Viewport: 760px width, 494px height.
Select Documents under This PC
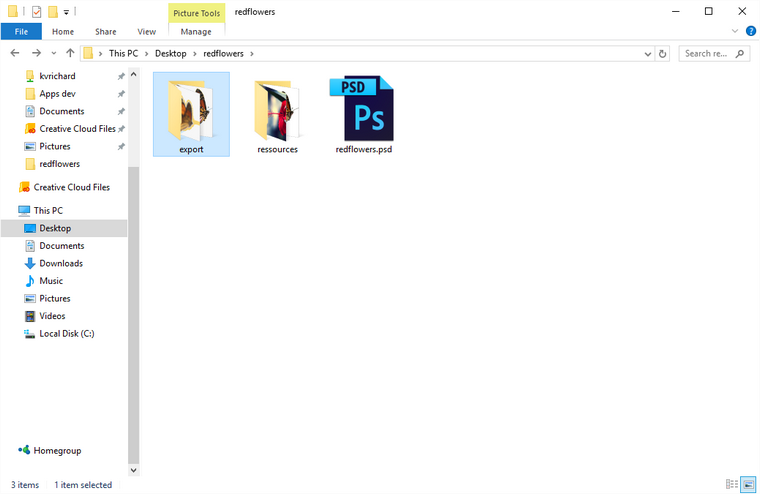coord(64,246)
